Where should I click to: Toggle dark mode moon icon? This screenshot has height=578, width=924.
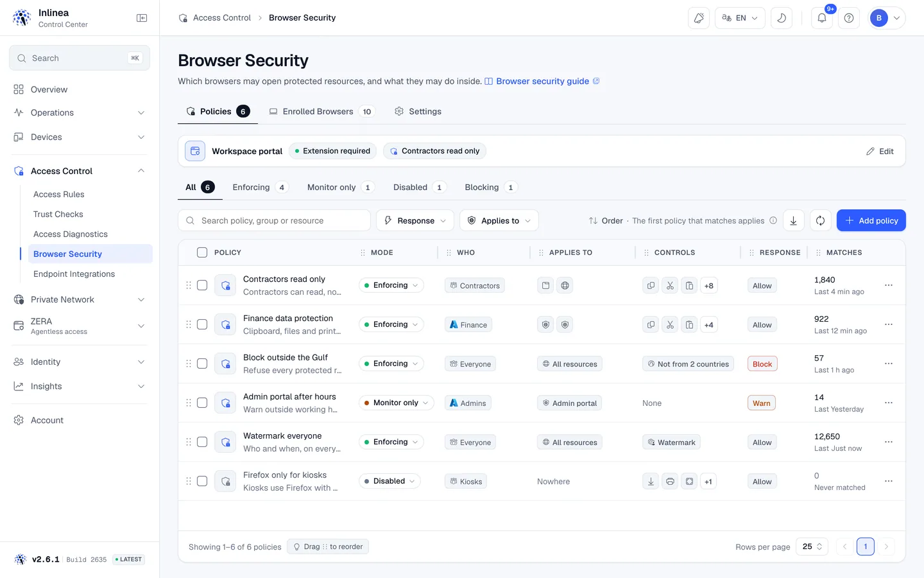[782, 18]
